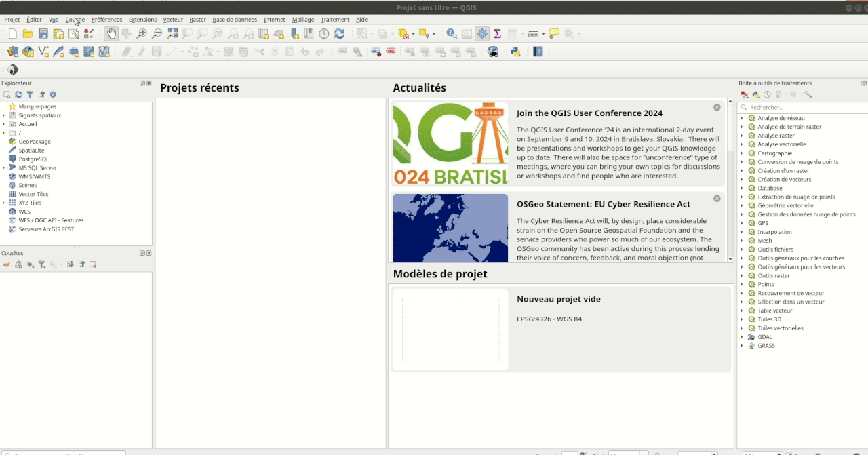Open the Aide menu
Image resolution: width=868 pixels, height=455 pixels.
pos(361,20)
